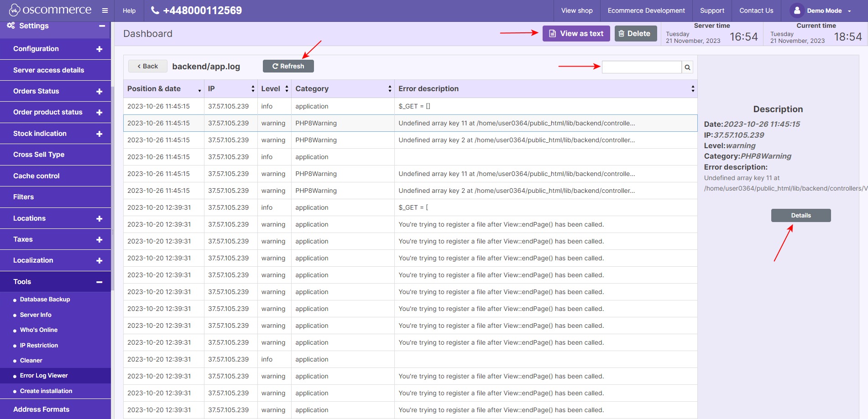Expand the Localization section

click(x=99, y=260)
